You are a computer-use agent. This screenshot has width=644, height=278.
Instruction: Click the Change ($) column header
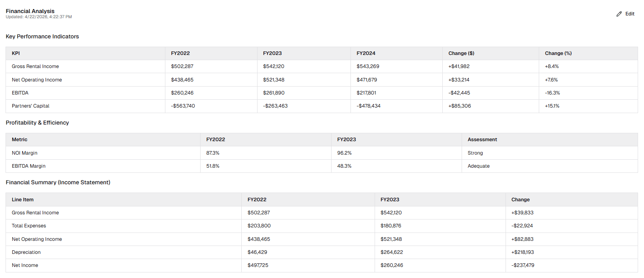click(461, 53)
